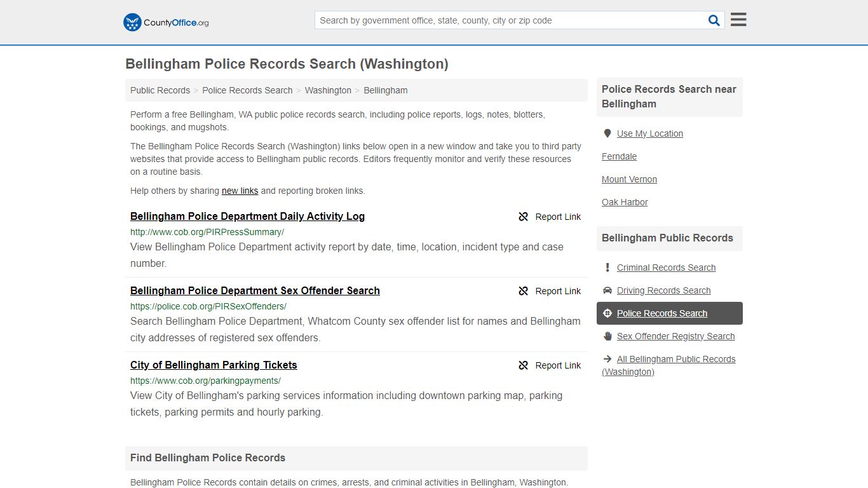Viewport: 868px width, 488px height.
Task: Open Mount Vernon police records
Action: [x=629, y=179]
